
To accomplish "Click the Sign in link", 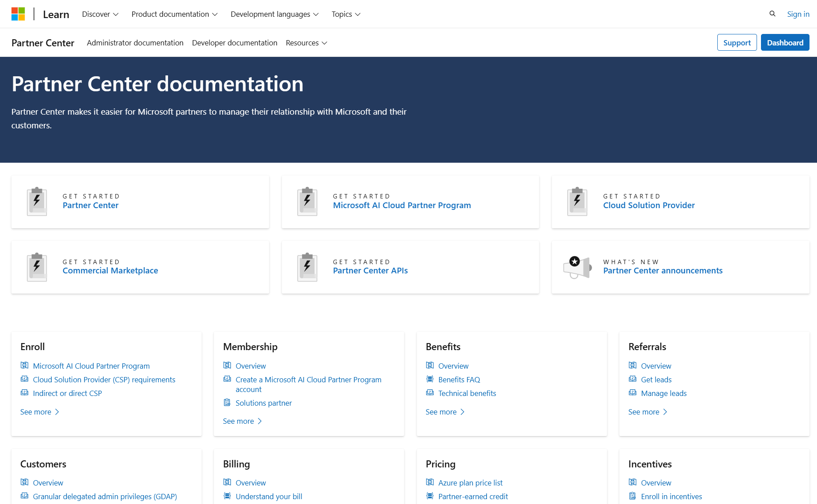I will pyautogui.click(x=798, y=14).
